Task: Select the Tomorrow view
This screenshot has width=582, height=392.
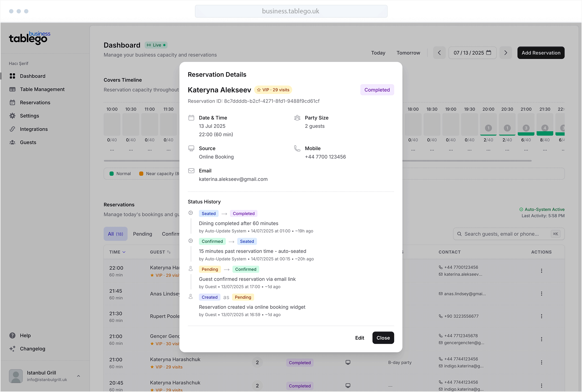Action: point(408,53)
